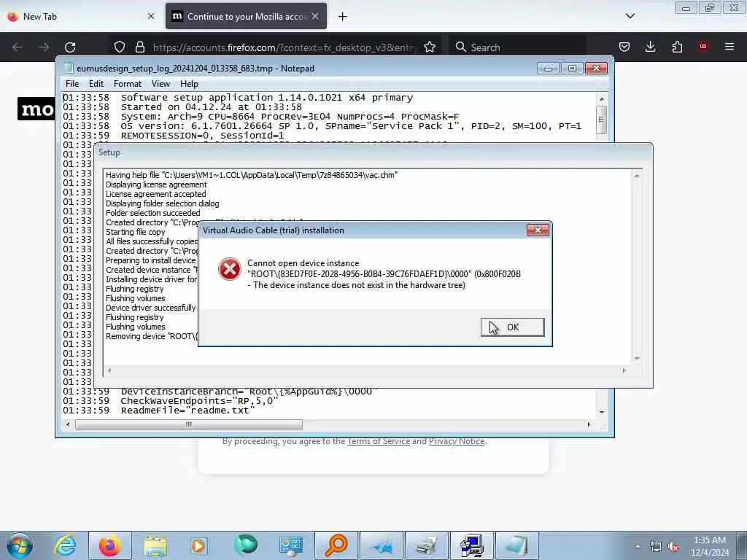Minimize the Notepad window
747x560 pixels.
pos(549,69)
